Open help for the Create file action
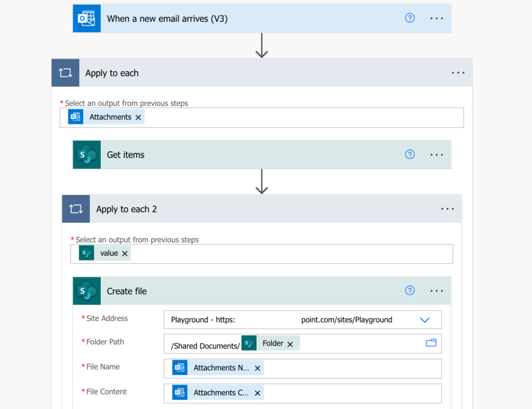Viewport: 532px width, 409px height. 409,290
